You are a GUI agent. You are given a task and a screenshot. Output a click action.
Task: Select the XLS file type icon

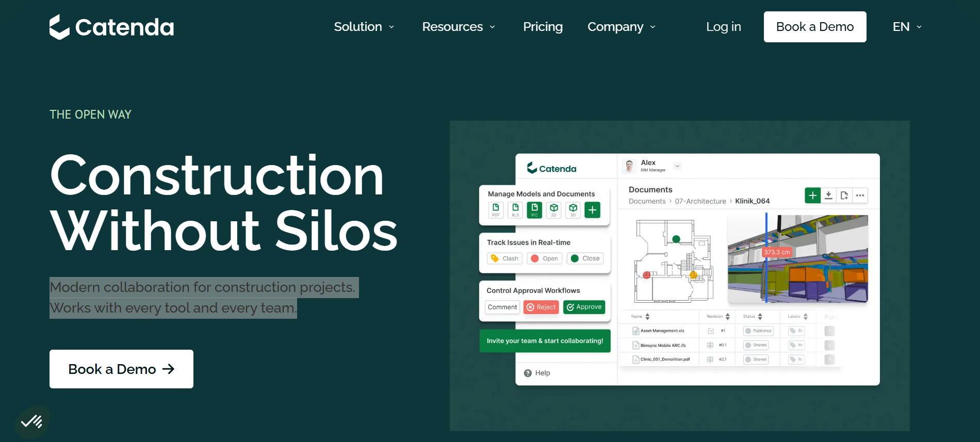click(515, 210)
